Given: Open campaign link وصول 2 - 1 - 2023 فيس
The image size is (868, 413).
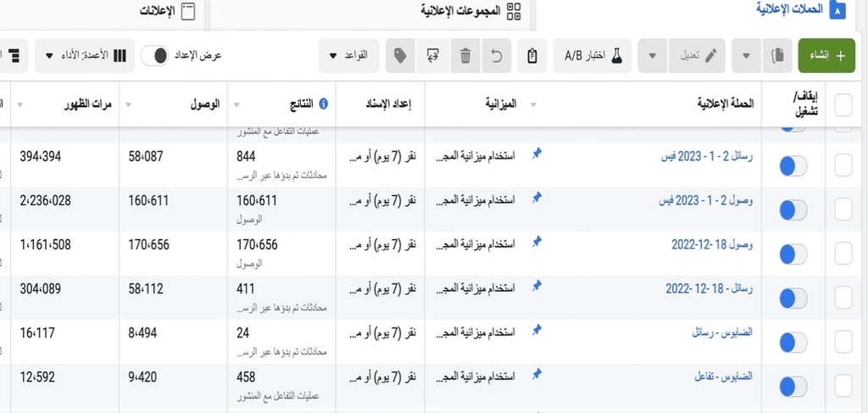Looking at the screenshot, I should 706,200.
